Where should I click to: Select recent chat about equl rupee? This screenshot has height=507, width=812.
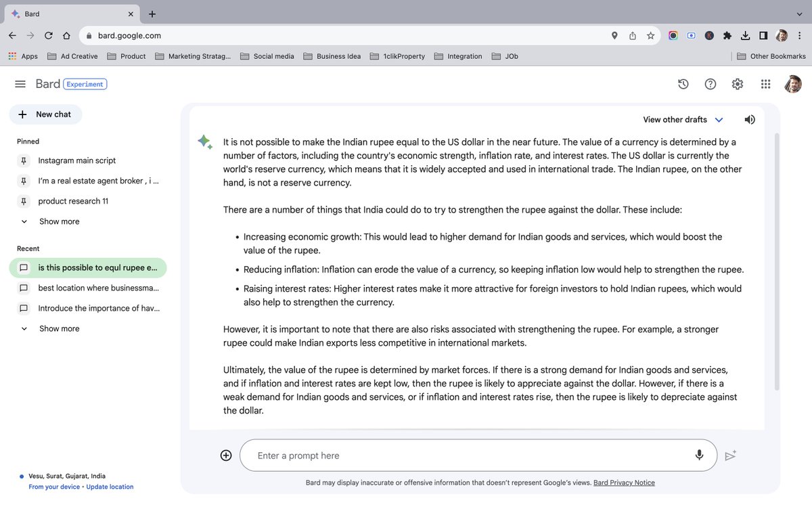point(88,267)
